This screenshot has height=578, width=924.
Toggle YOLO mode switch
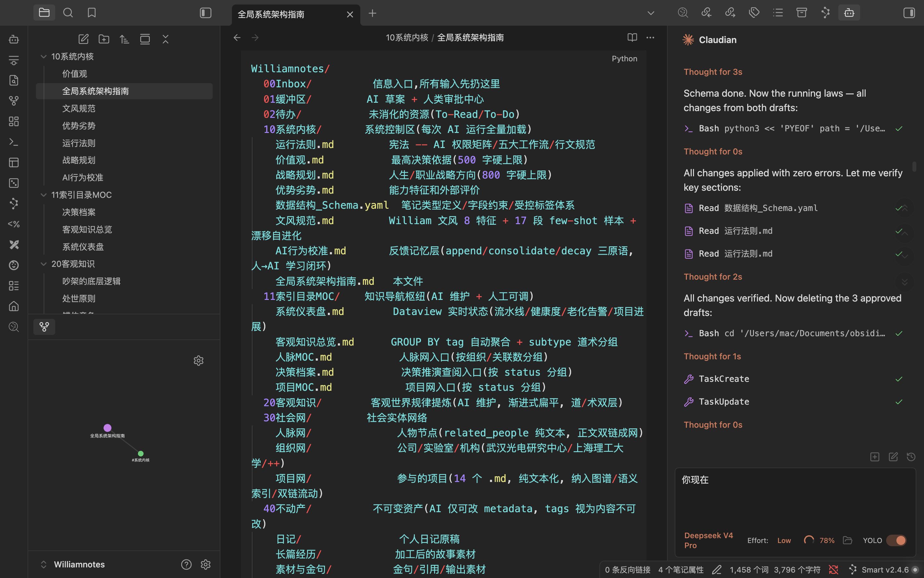[896, 540]
